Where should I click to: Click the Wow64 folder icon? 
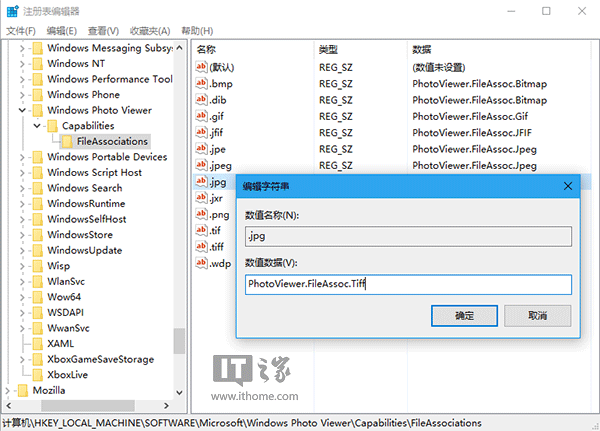(38, 297)
